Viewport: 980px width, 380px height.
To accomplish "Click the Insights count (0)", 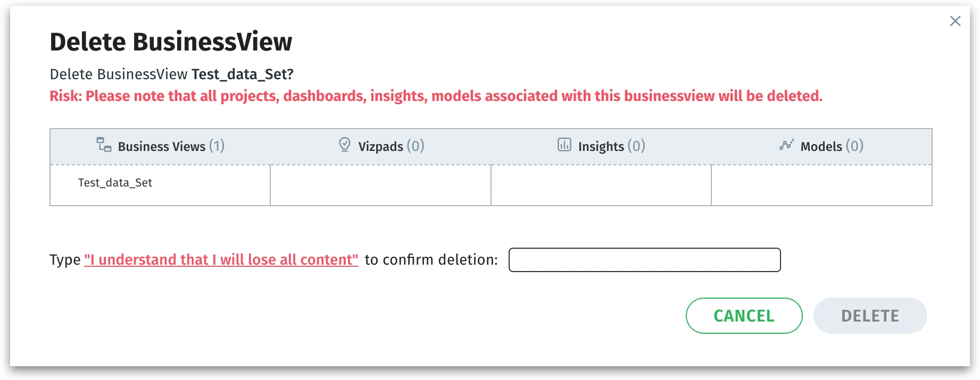I will [x=636, y=146].
